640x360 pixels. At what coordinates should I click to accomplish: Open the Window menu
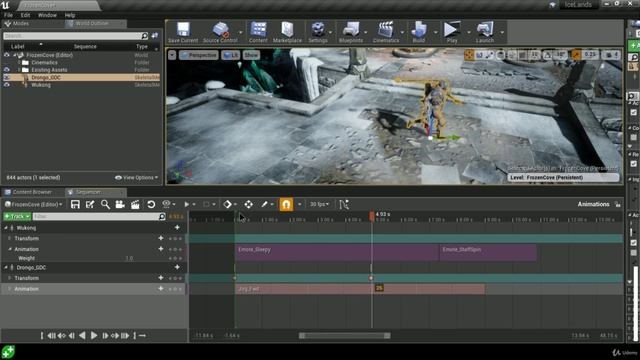(47, 15)
